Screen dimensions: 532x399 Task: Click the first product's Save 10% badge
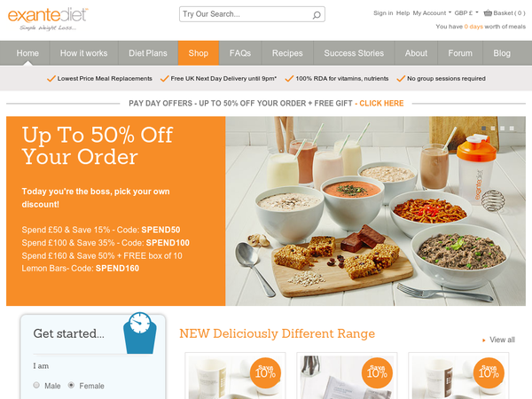click(x=265, y=372)
